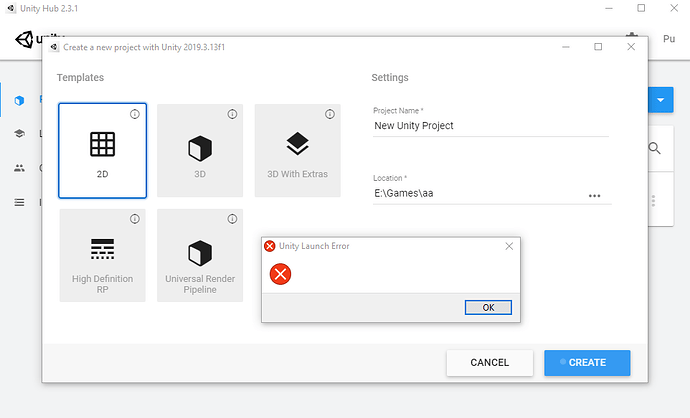Show info for the 2D template
Screen dimensions: 690x418
coord(135,114)
